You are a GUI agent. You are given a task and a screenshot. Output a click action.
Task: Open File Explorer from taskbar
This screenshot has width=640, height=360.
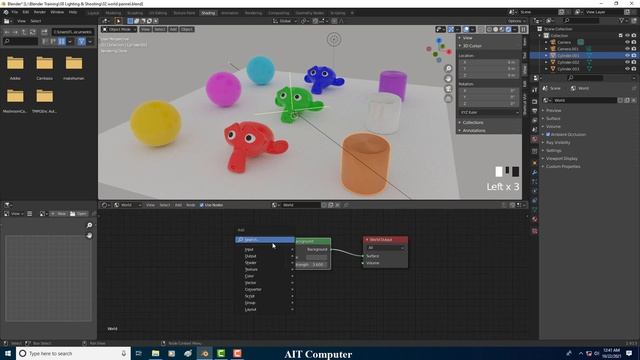(x=156, y=353)
